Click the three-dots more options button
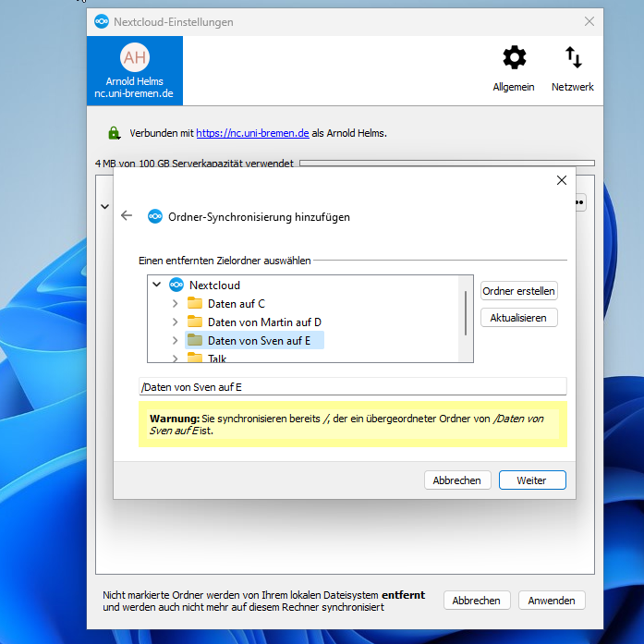Screen dimensions: 644x644 (x=580, y=201)
